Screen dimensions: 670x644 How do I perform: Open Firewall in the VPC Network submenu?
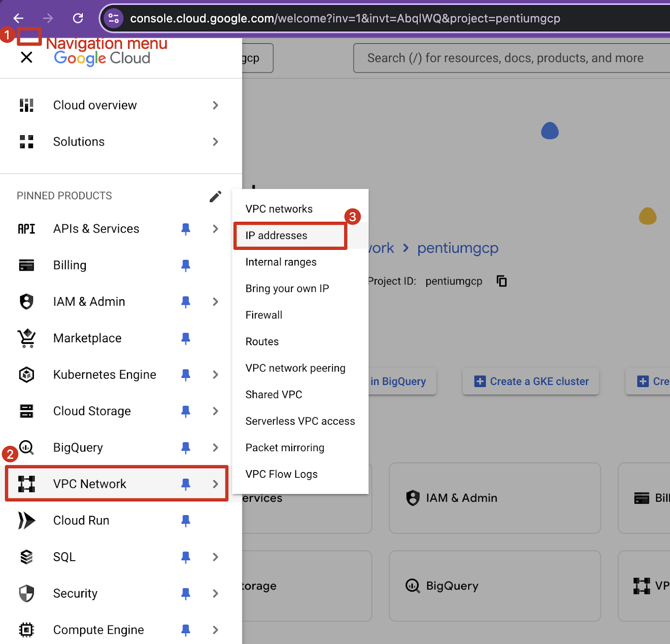pyautogui.click(x=264, y=315)
